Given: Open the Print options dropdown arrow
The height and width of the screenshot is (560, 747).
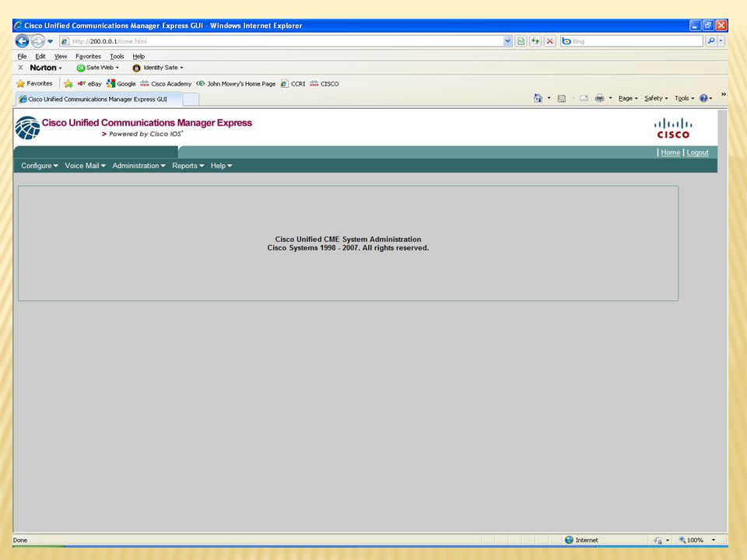Looking at the screenshot, I should [x=610, y=99].
